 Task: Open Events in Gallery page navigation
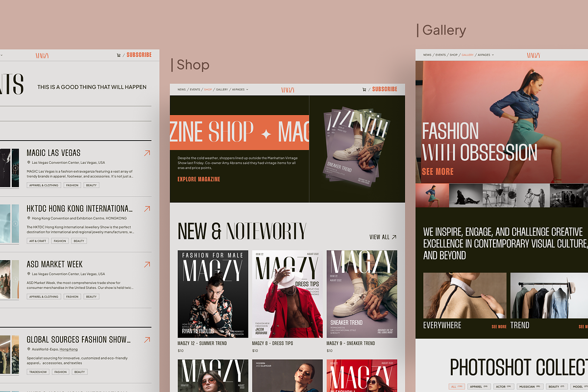441,55
